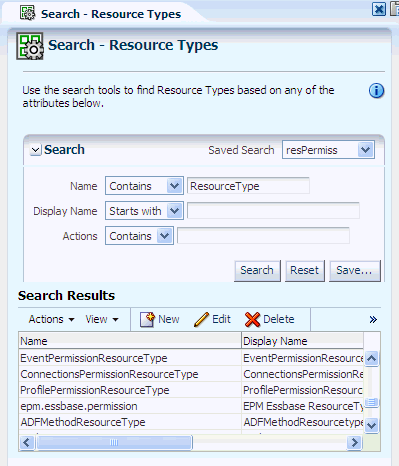Click the large Resource Types icon in the header
Viewport: 399px width, 466px height.
(x=30, y=46)
